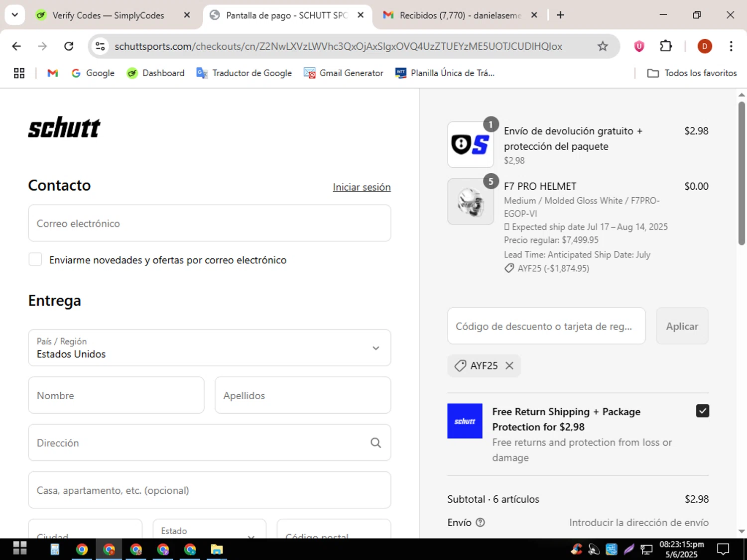
Task: Focus the Casa, apartamento, etc. field
Action: [x=210, y=490]
